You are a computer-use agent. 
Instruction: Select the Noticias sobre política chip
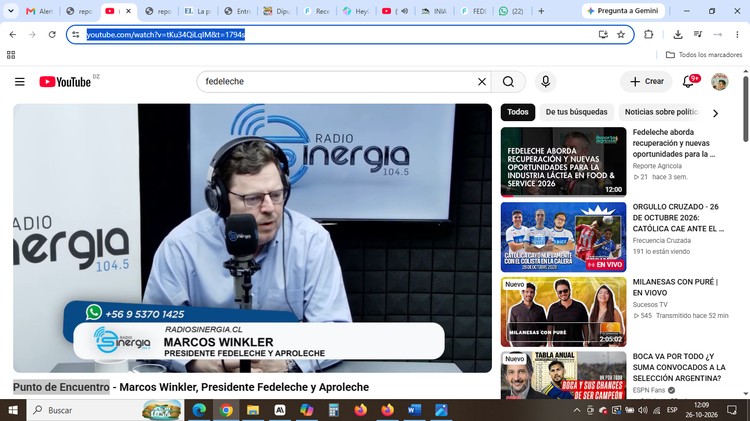(x=661, y=112)
